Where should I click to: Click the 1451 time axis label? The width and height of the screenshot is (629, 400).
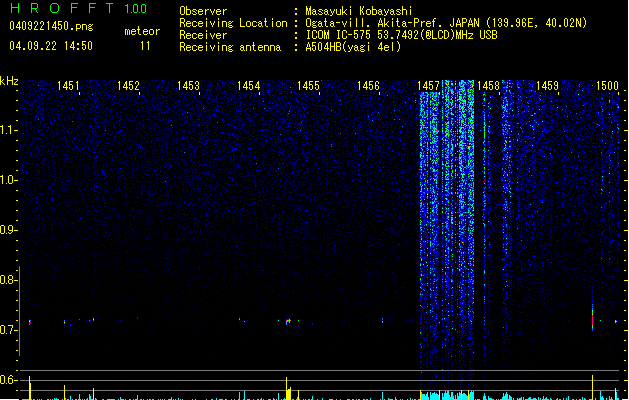pos(68,85)
